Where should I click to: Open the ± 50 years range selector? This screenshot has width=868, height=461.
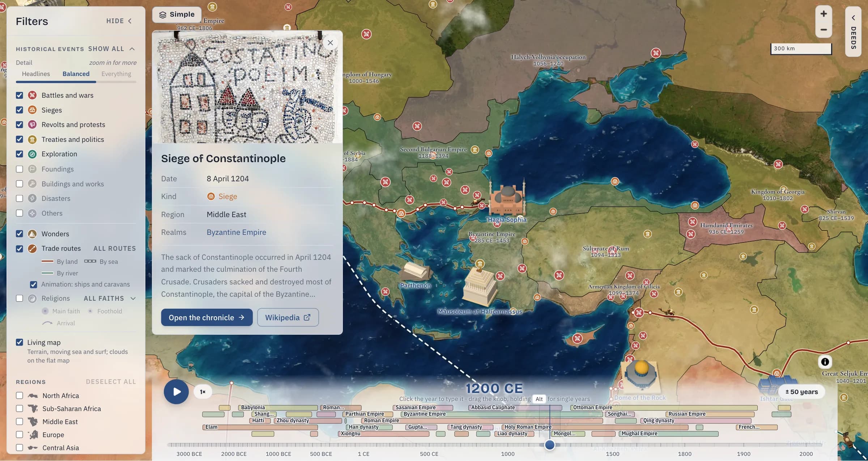801,392
